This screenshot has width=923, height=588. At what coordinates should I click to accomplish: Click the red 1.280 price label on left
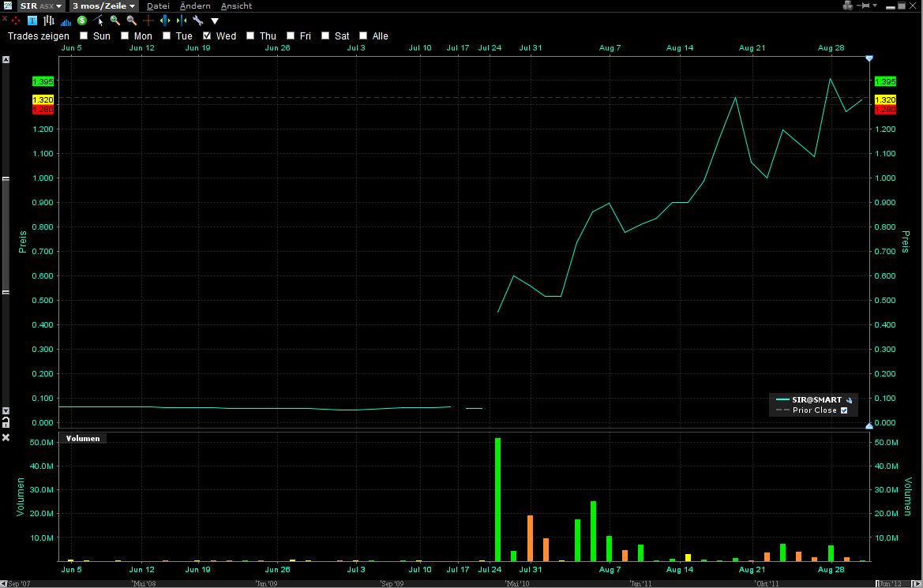pos(43,110)
